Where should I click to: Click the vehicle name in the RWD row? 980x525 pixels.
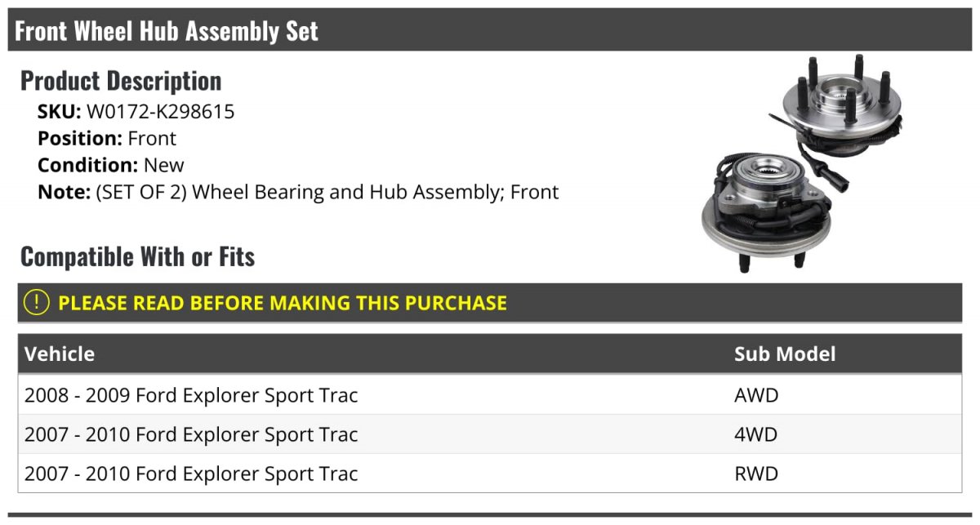[191, 474]
